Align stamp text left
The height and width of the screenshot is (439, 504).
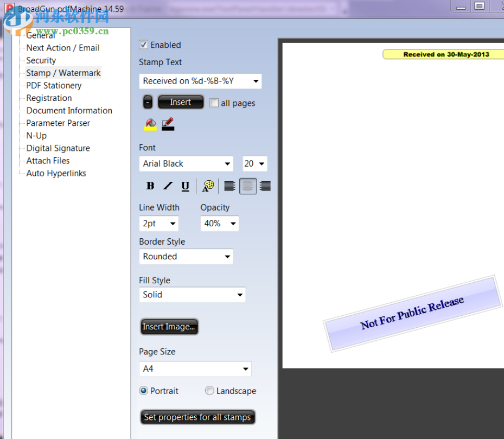(229, 186)
